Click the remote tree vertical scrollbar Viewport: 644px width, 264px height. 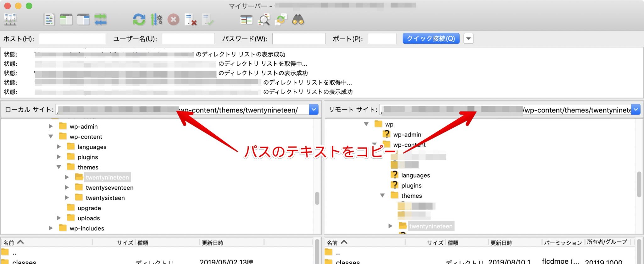click(639, 184)
